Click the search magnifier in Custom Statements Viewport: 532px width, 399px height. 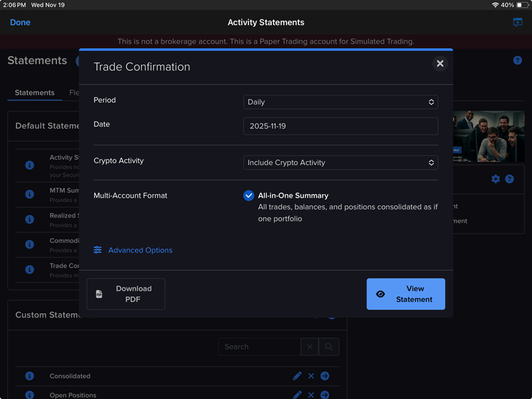tap(329, 346)
